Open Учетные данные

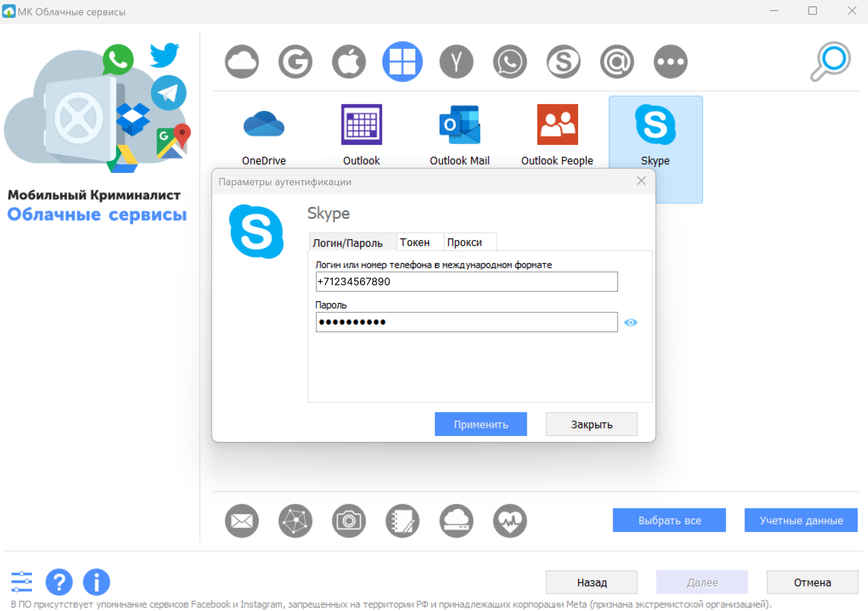pos(801,520)
